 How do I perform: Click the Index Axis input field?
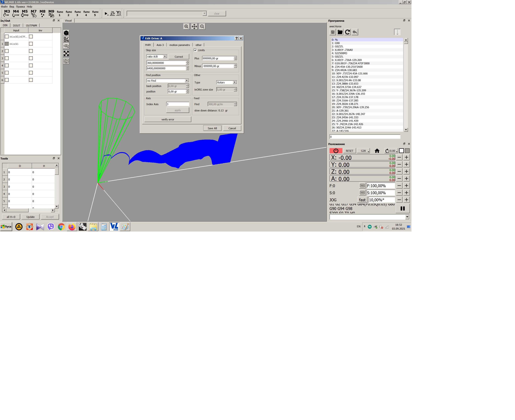[x=177, y=104]
